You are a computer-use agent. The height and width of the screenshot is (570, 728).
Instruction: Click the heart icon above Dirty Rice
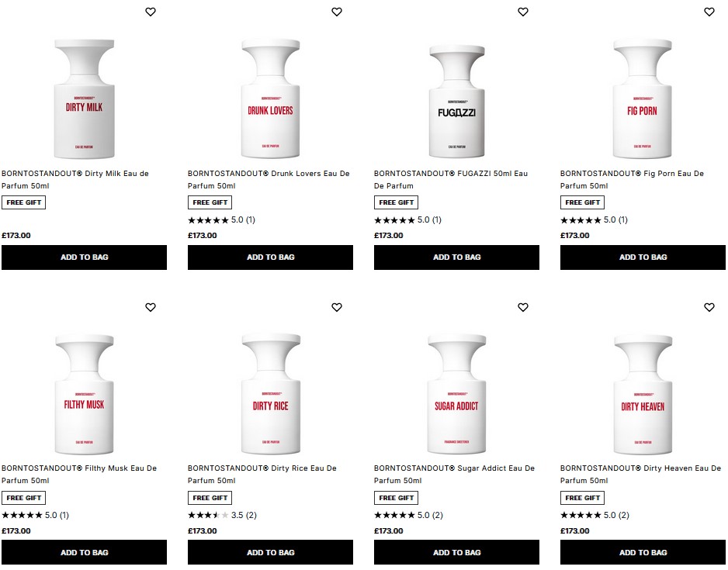point(337,307)
